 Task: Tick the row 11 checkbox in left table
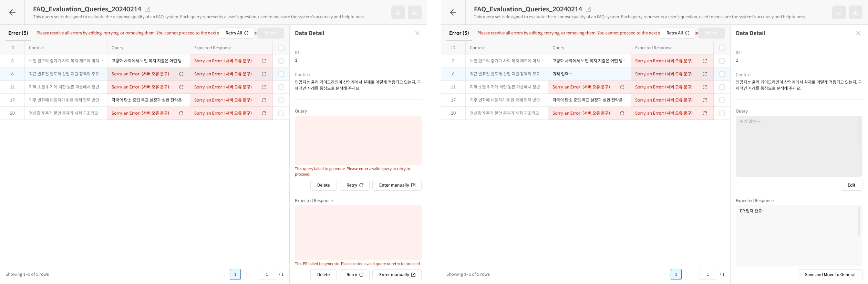click(x=281, y=87)
